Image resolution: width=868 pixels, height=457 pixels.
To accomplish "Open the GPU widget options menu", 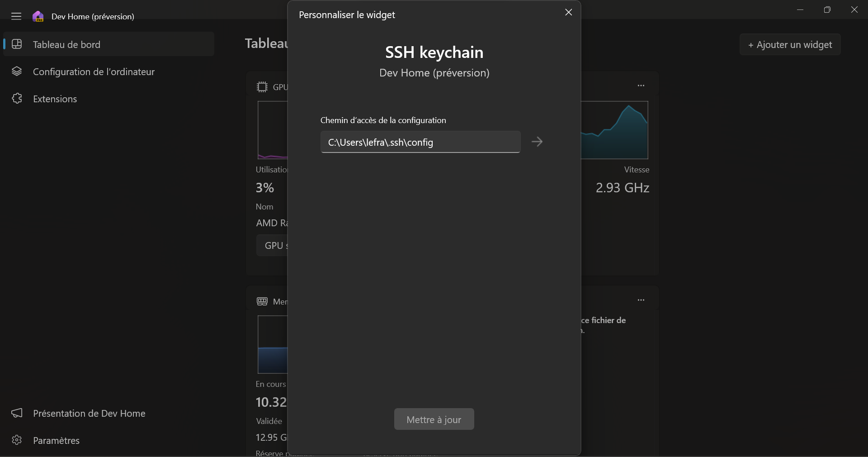I will tap(641, 86).
